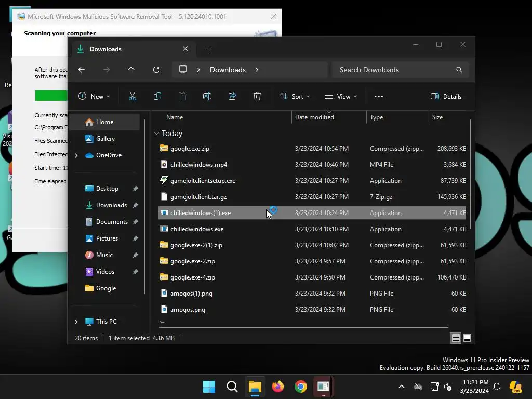The width and height of the screenshot is (532, 399).
Task: Sort by Name column header
Action: point(175,117)
